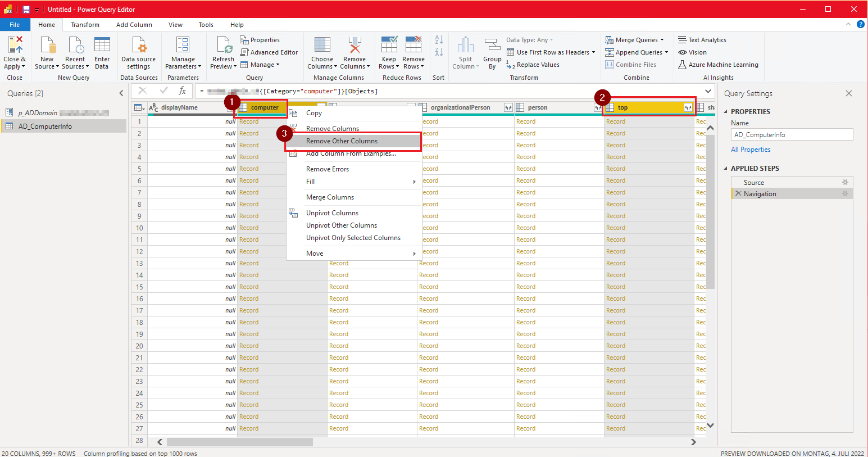The height and width of the screenshot is (457, 868).
Task: Open the Fill submenu
Action: pos(354,182)
